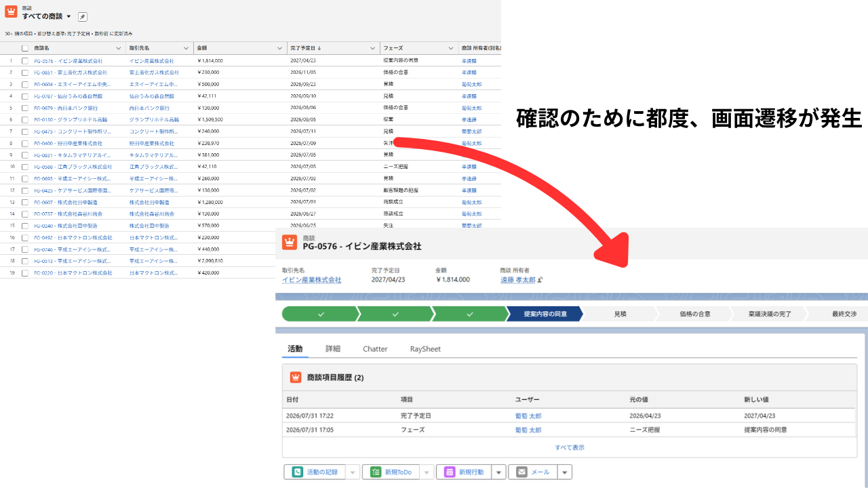Open owner link 遠藤 孝太郎
This screenshot has height=488, width=868.
click(518, 280)
